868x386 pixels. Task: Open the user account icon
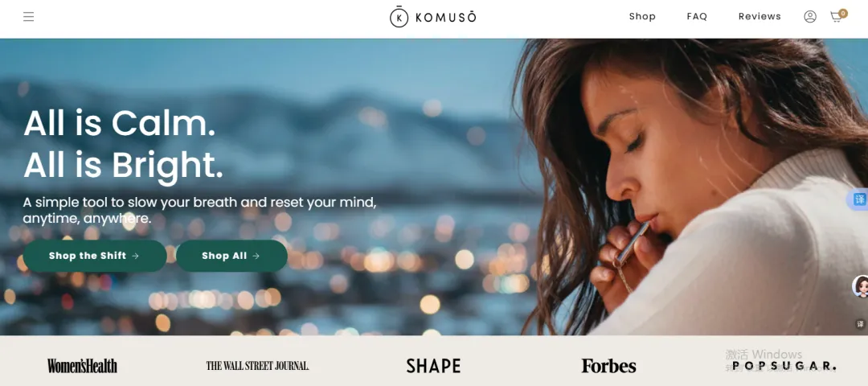810,17
